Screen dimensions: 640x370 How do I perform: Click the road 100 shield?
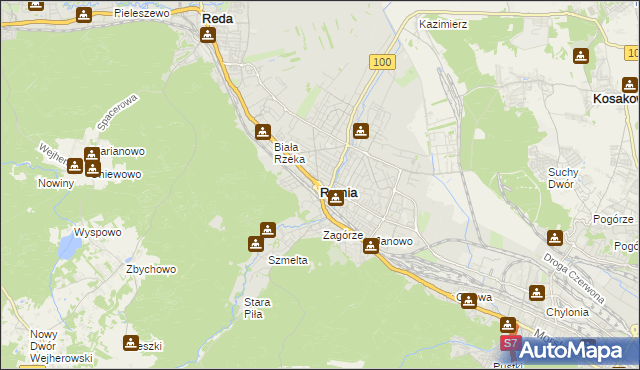(x=382, y=62)
